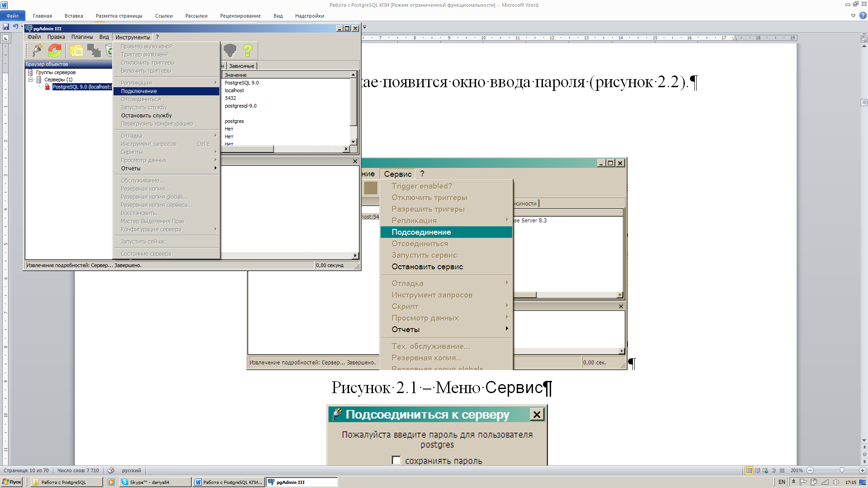This screenshot has width=868, height=488.
Task: Click zoom in plus button
Action: click(862, 470)
